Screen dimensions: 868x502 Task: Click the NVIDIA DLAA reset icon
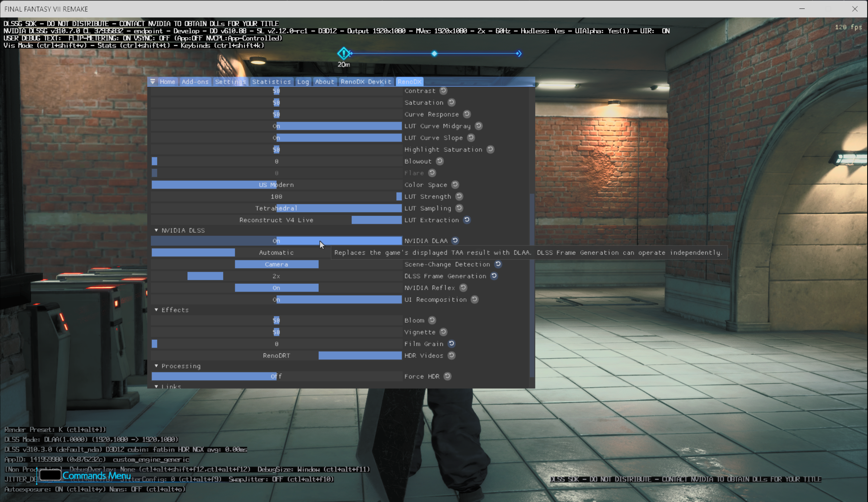pyautogui.click(x=455, y=240)
